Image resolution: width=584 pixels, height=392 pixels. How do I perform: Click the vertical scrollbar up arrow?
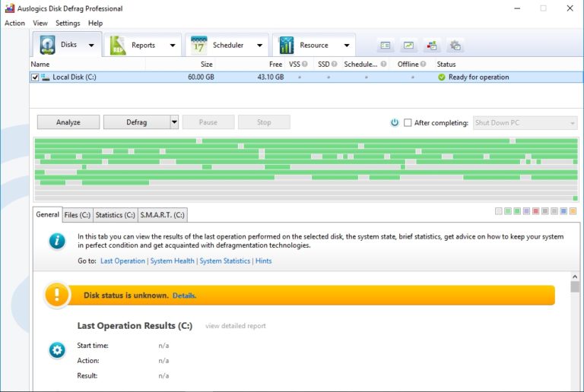coord(575,277)
